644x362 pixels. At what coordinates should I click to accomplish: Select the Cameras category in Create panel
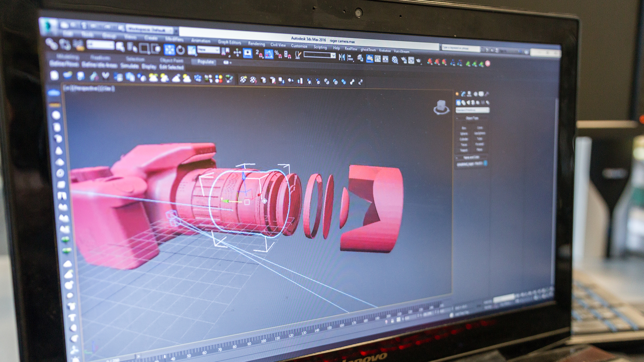[x=473, y=103]
